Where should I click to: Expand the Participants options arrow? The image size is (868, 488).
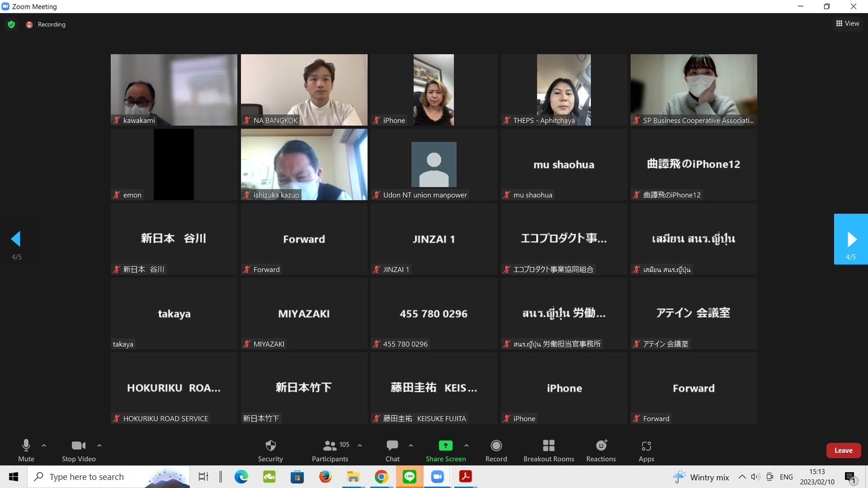click(x=360, y=446)
